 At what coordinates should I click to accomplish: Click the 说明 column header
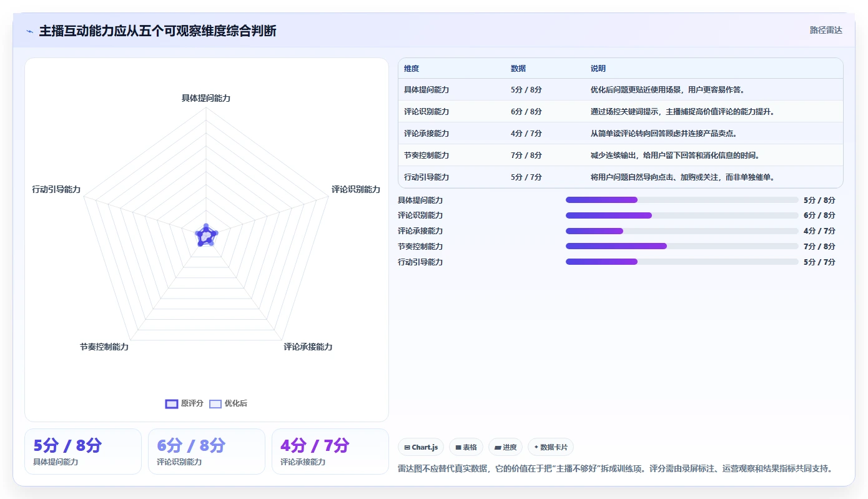(x=598, y=69)
